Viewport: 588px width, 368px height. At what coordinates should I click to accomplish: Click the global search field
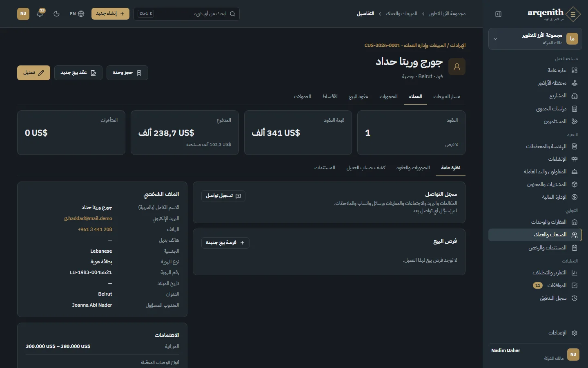point(187,13)
